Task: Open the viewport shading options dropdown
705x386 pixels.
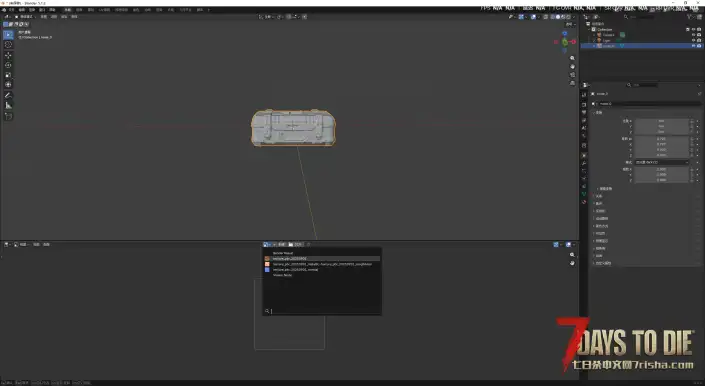Action: click(x=574, y=17)
